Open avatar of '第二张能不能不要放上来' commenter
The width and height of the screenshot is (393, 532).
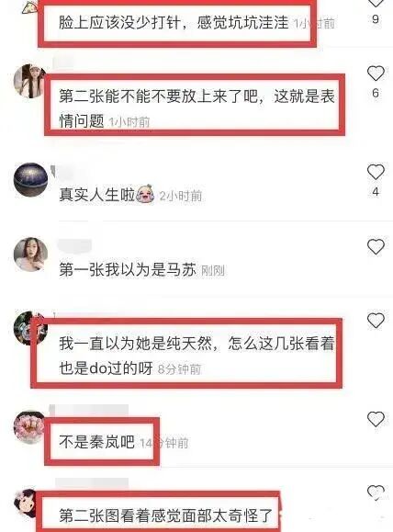(29, 81)
